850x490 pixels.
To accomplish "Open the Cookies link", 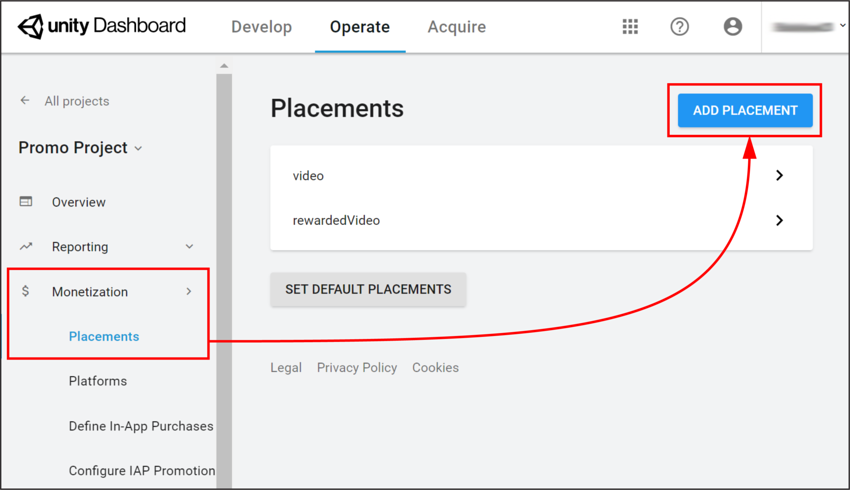I will click(x=435, y=368).
